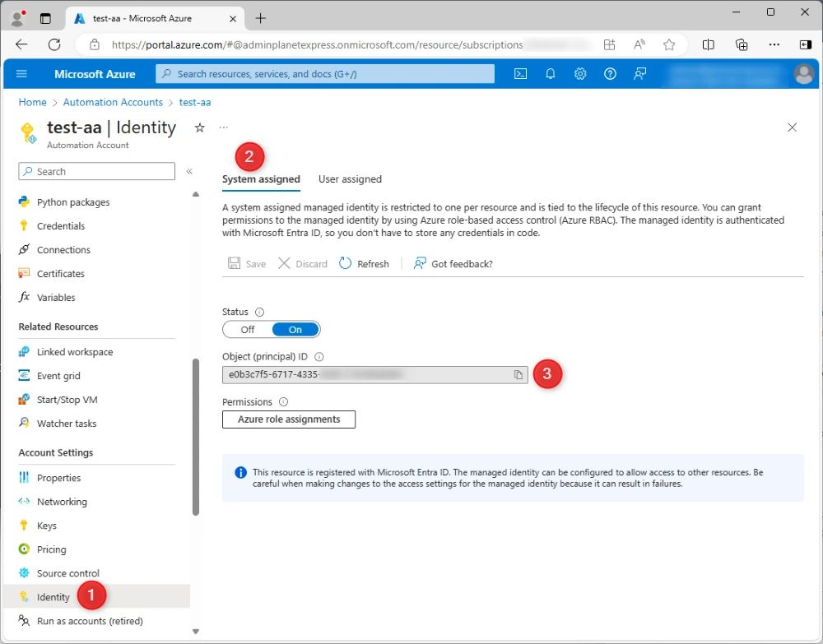The width and height of the screenshot is (823, 644).
Task: Open a new browser tab
Action: point(260,18)
